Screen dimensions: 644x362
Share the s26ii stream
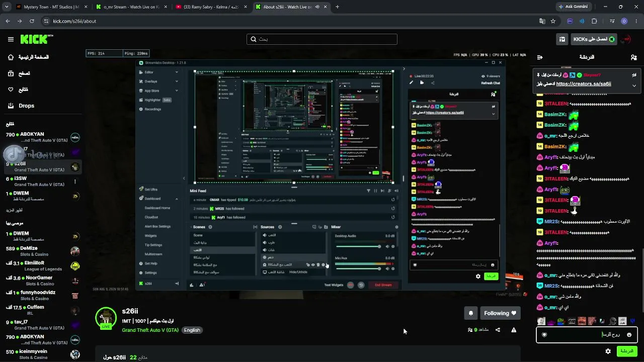(498, 330)
